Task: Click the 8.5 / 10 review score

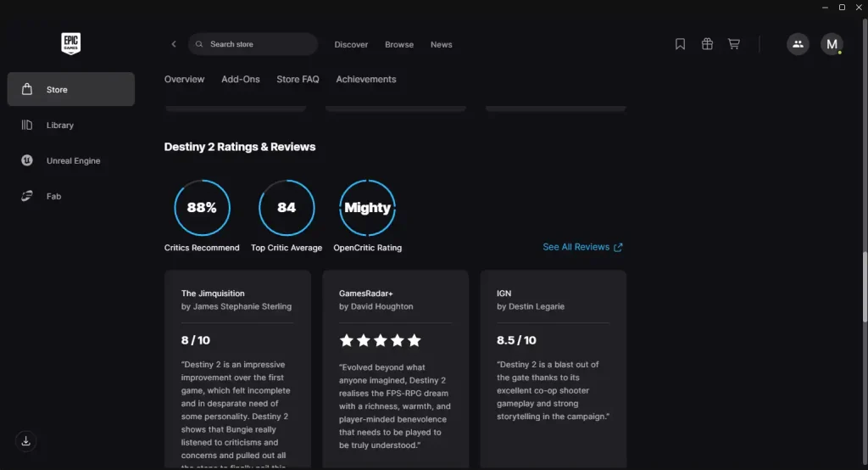Action: (x=516, y=340)
